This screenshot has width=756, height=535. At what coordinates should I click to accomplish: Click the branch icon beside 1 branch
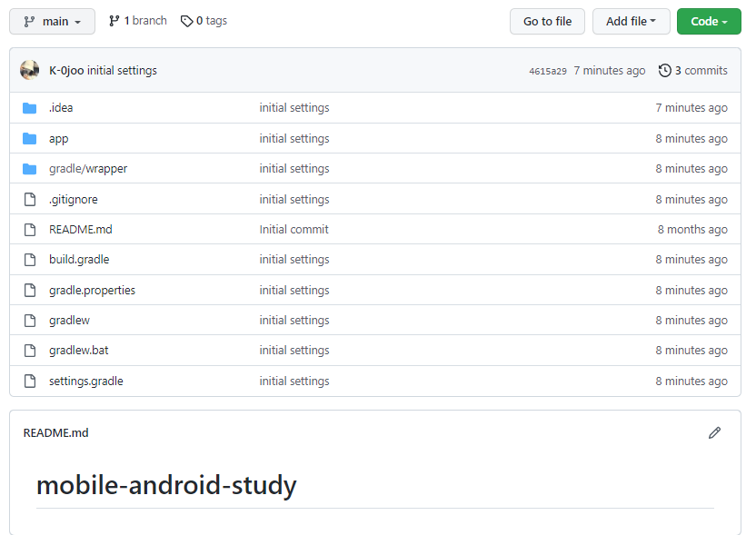(x=114, y=21)
